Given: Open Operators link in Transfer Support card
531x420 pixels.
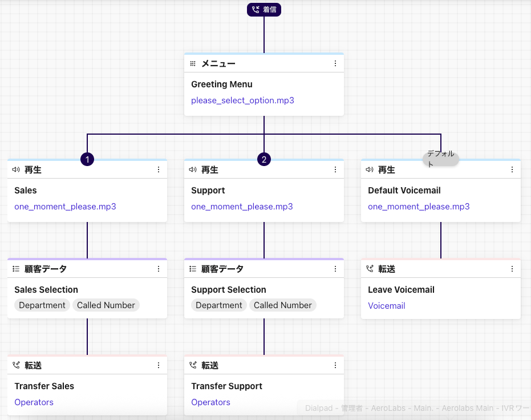Looking at the screenshot, I should click(210, 402).
